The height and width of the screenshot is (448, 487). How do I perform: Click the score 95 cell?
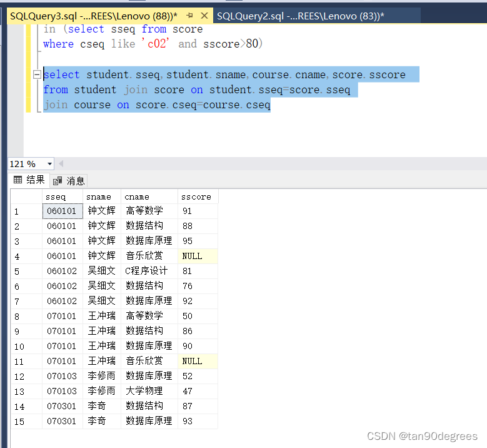198,241
